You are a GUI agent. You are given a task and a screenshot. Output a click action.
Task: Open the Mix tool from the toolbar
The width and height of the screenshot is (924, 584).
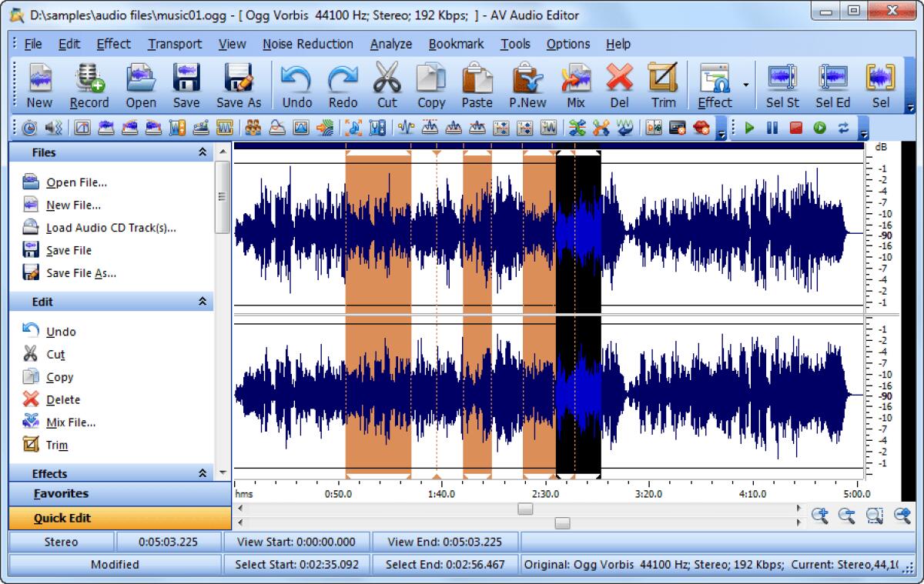(576, 85)
